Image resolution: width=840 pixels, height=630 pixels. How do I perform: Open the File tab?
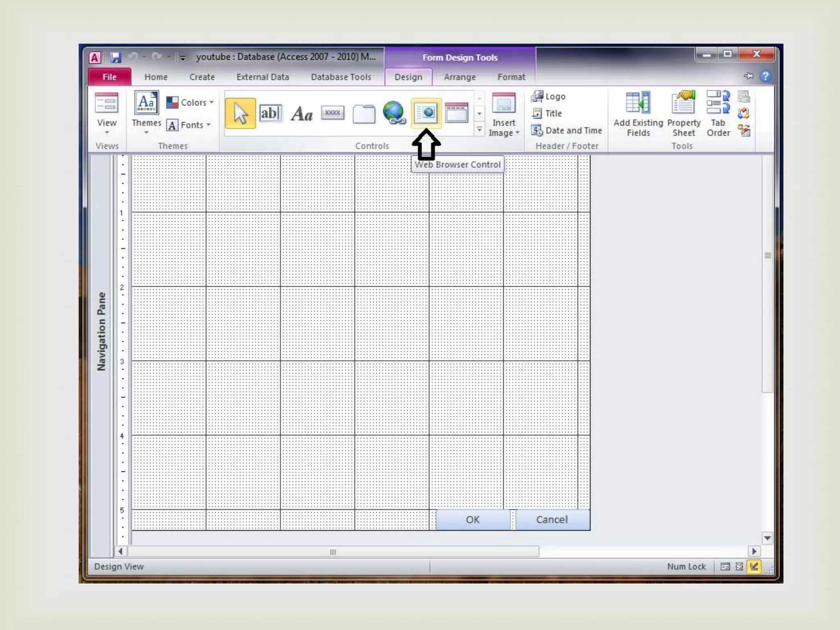110,77
